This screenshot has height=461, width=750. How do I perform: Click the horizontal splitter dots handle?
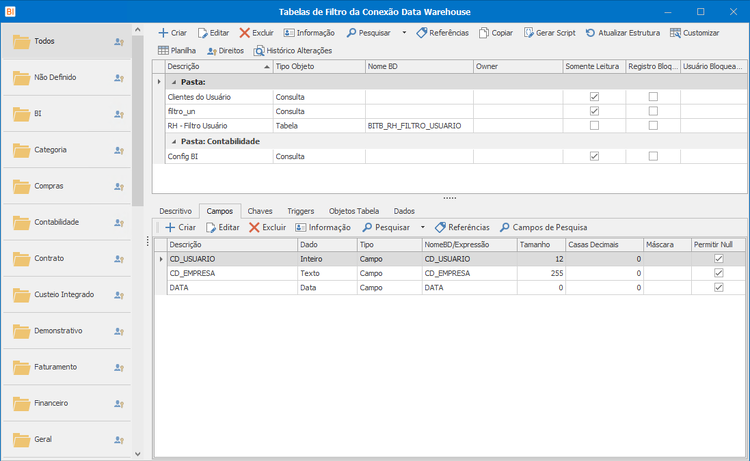click(x=450, y=198)
